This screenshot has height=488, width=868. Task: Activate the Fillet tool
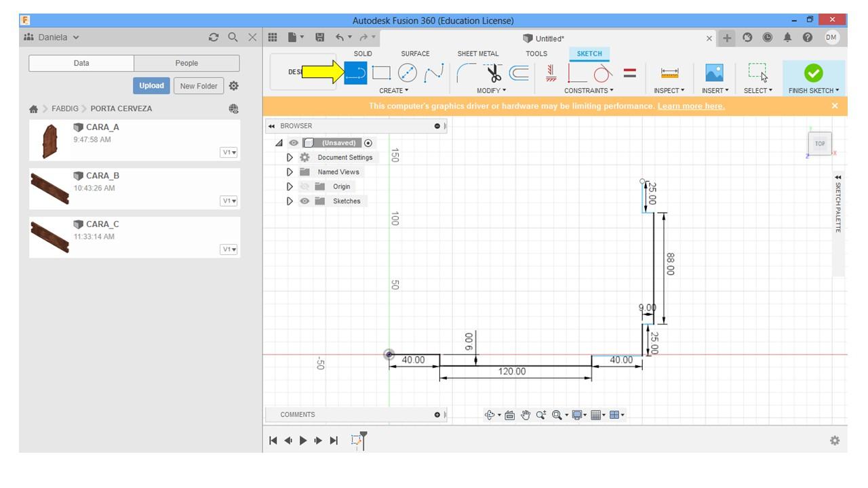tap(466, 73)
